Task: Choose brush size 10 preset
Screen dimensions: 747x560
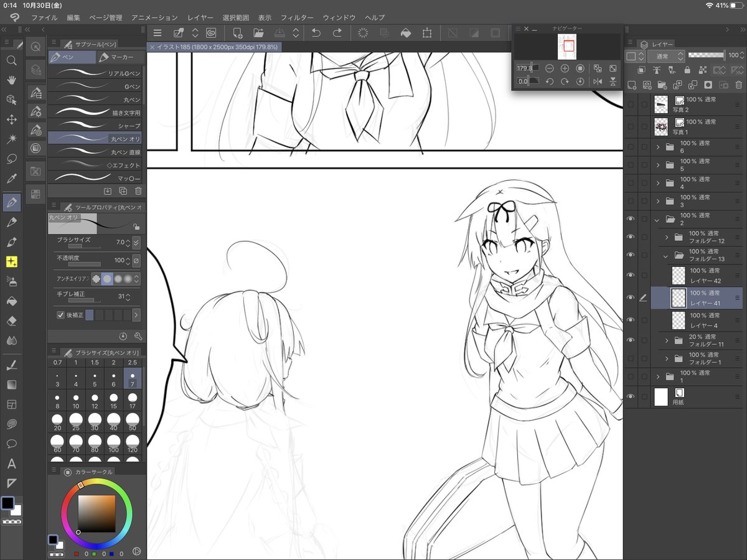Action: tap(76, 399)
